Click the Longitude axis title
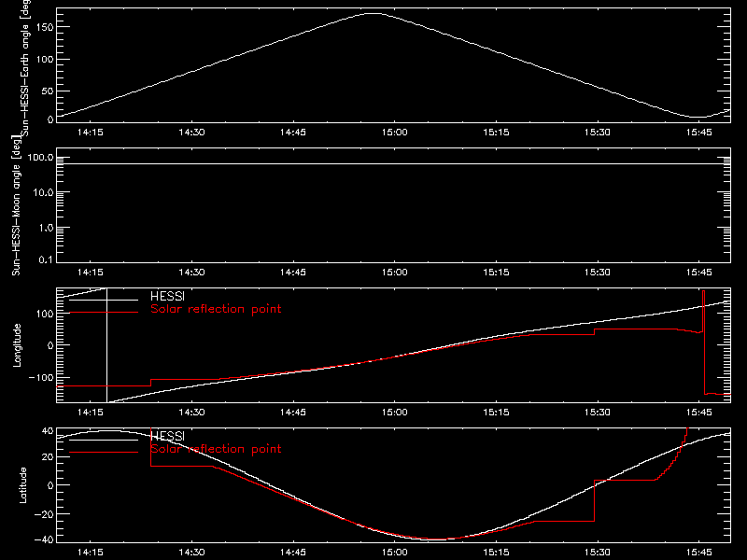The width and height of the screenshot is (747, 560). (17, 345)
